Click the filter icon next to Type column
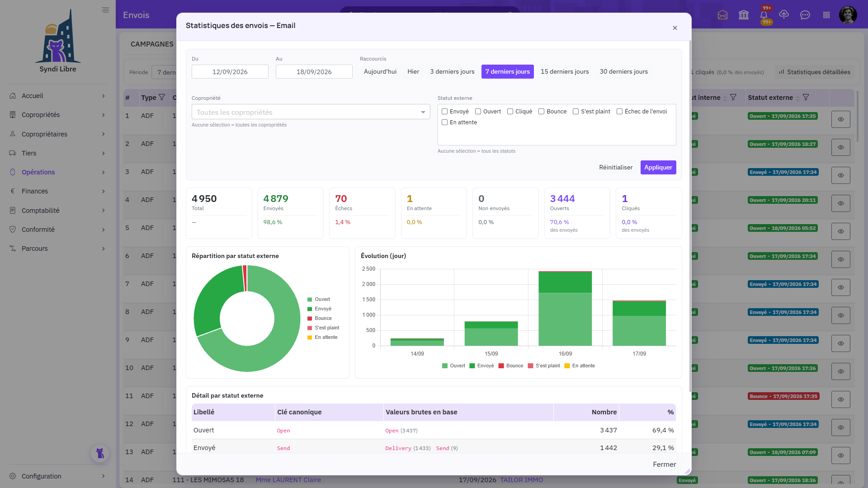The width and height of the screenshot is (868, 488). coord(162,98)
